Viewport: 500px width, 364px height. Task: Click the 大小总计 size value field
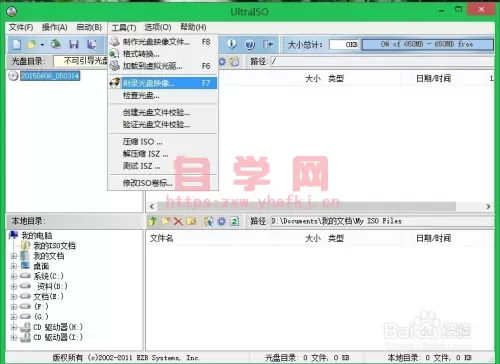click(344, 44)
